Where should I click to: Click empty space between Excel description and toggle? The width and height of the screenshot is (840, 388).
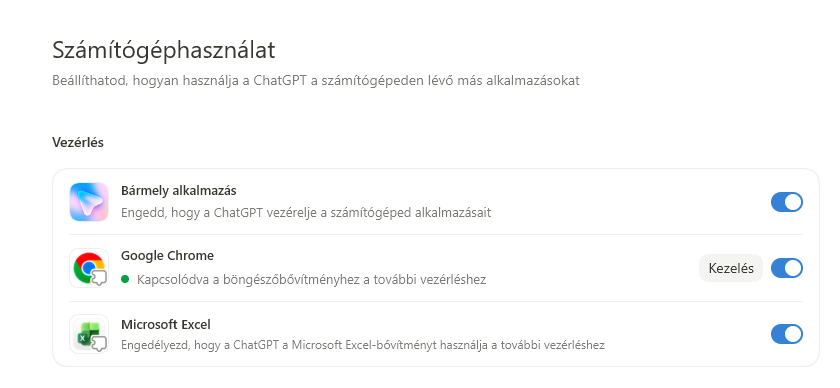tap(688, 334)
